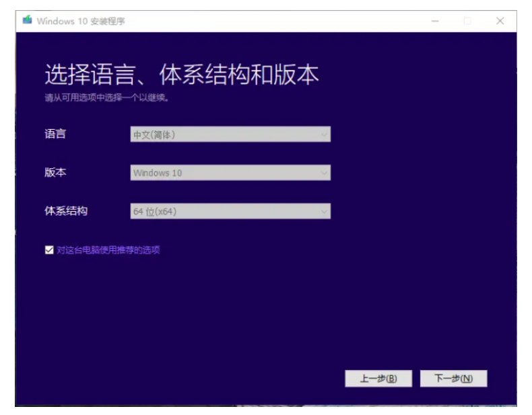
Task: Click the chevron arrow on the 语言 dropdown
Action: pyautogui.click(x=325, y=135)
